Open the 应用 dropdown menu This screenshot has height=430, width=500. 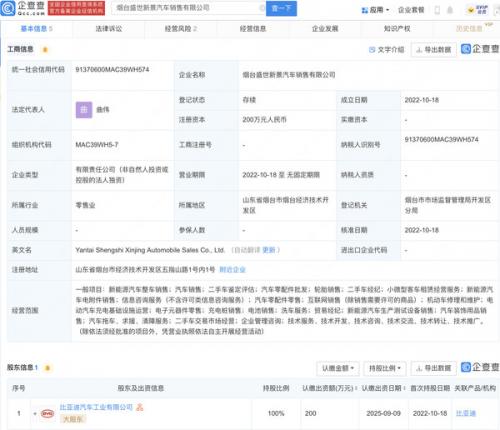click(x=375, y=10)
